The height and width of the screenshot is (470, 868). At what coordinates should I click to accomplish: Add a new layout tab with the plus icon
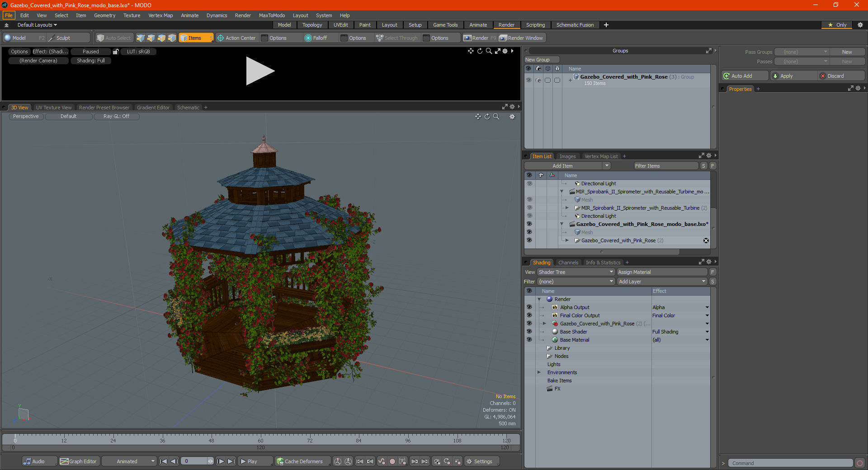tap(606, 25)
